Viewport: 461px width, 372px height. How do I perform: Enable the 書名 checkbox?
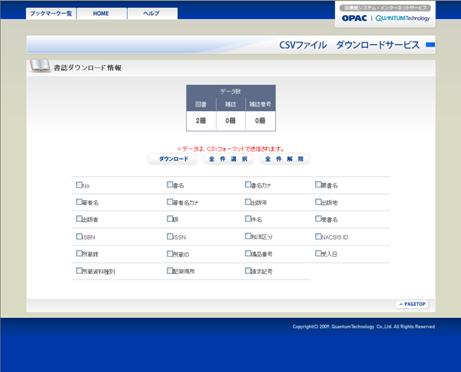170,184
